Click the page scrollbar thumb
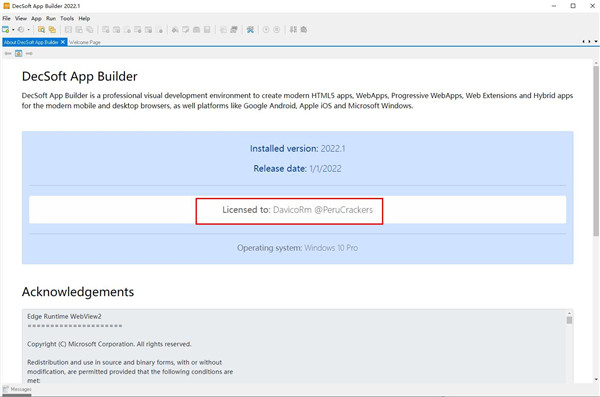Viewport: 600px width, 397px height. click(596, 151)
